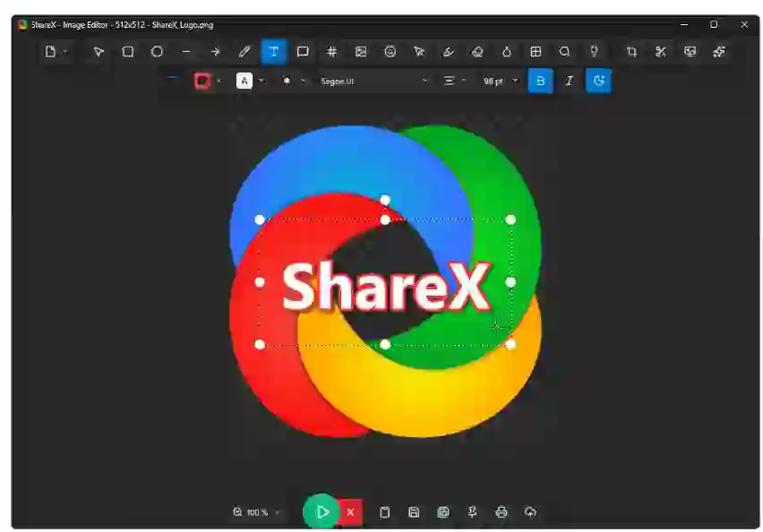Click the top-left corner handle of text box
763x532 pixels.
click(260, 220)
